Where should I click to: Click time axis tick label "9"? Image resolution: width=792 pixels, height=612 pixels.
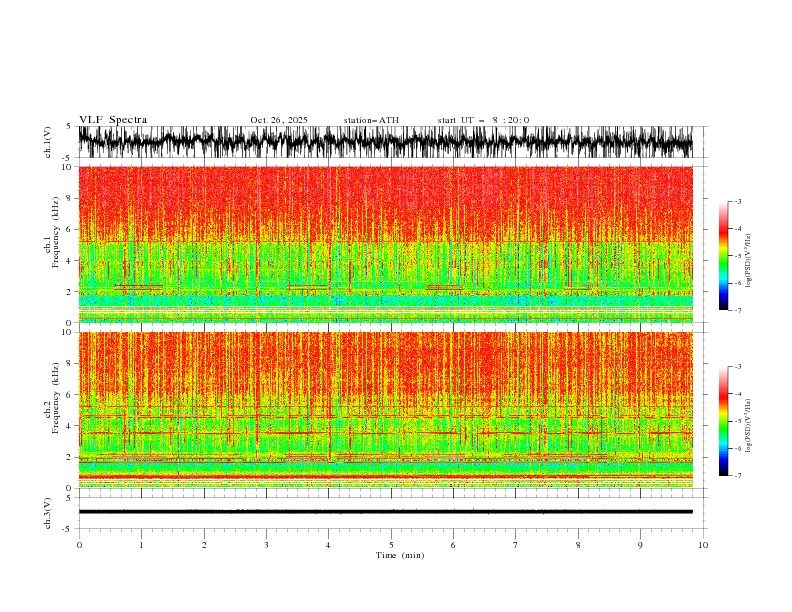640,545
